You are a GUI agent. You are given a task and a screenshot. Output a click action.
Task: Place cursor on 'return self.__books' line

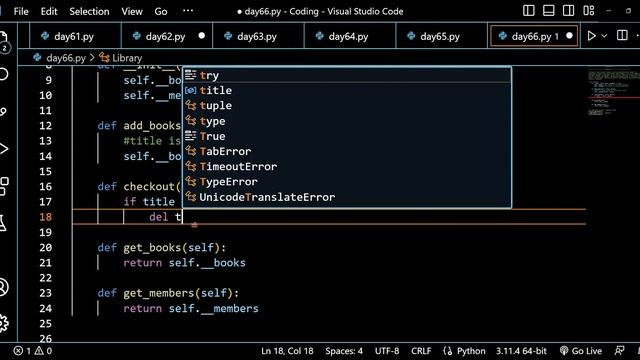tap(184, 263)
